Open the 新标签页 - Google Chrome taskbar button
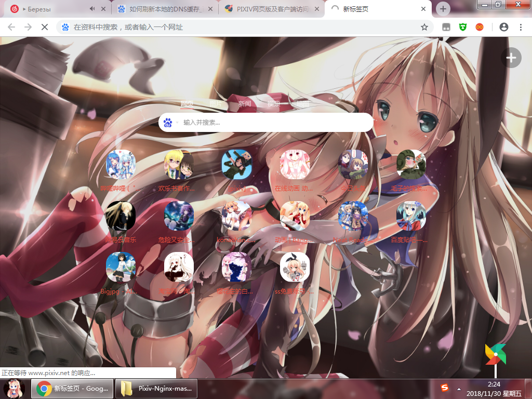532x399 pixels. tap(72, 389)
